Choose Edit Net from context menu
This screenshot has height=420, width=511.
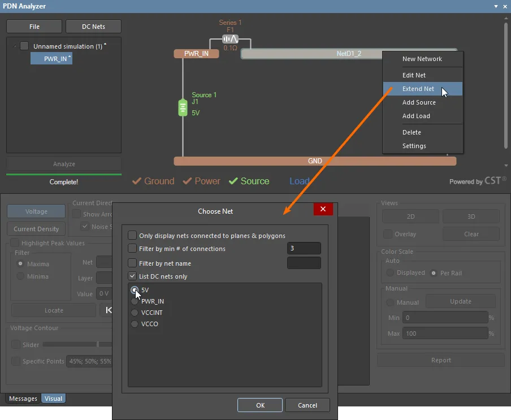pos(422,75)
